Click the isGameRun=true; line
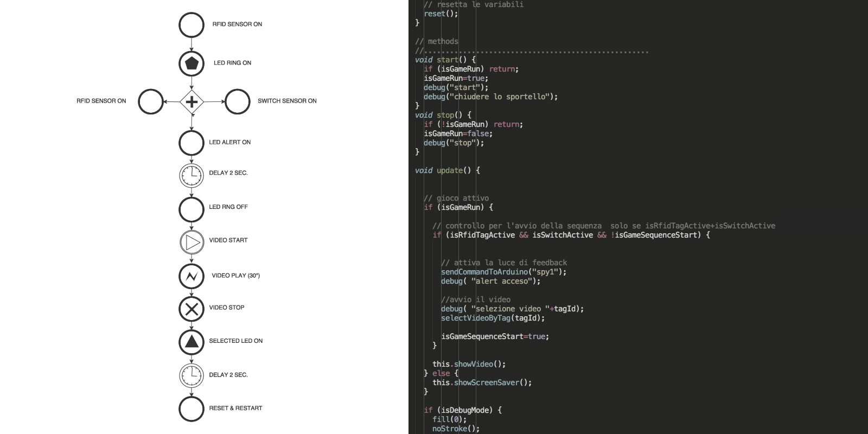The image size is (868, 434). pyautogui.click(x=456, y=78)
